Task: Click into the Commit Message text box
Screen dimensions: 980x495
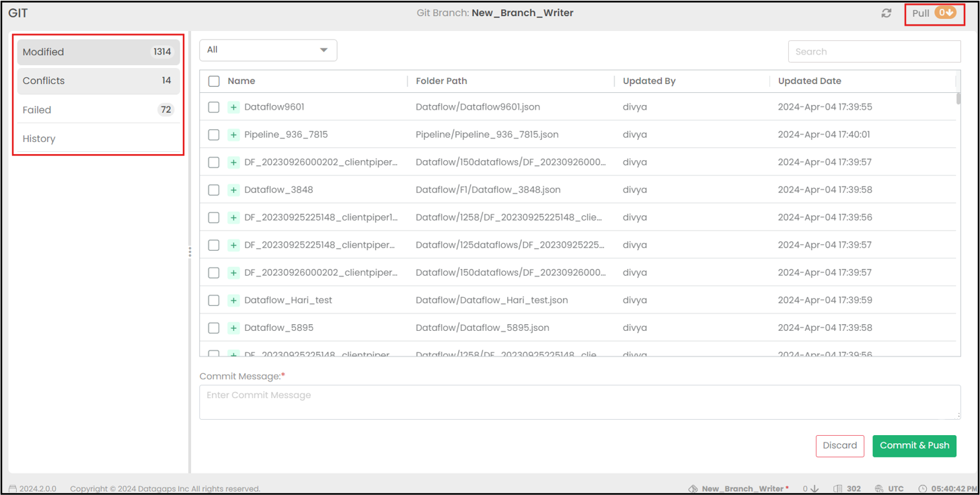Action: 579,402
